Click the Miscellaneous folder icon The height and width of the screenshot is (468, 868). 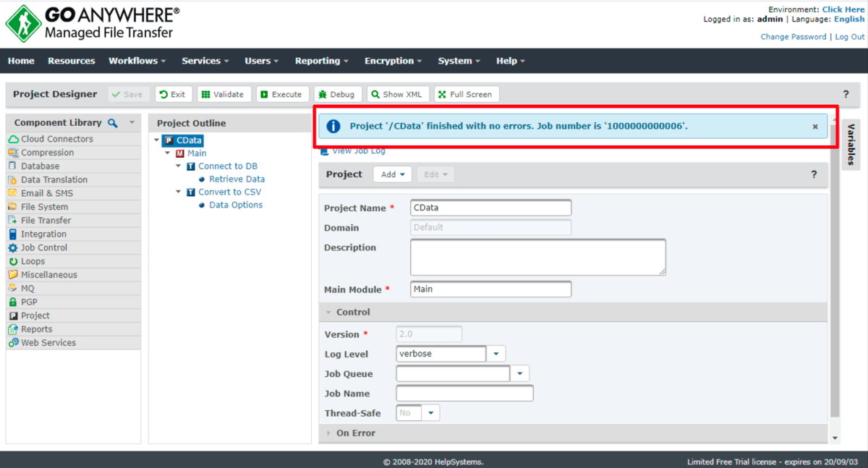[x=13, y=275]
